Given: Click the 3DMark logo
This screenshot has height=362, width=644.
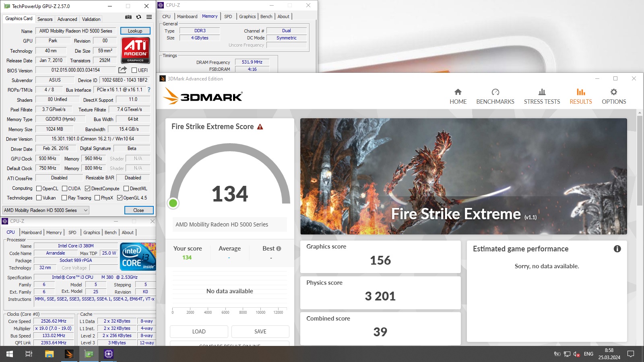Looking at the screenshot, I should click(203, 97).
